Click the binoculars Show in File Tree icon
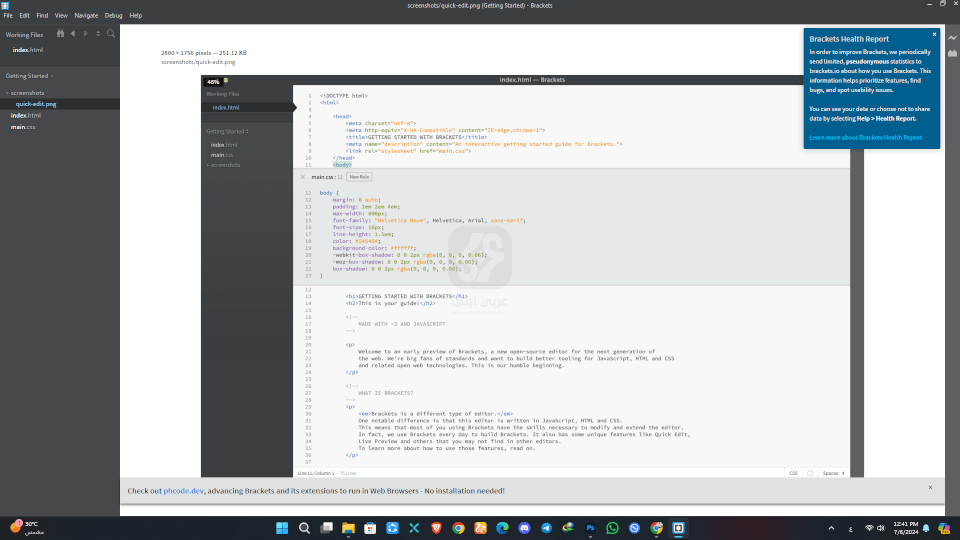This screenshot has width=960, height=540. point(59,33)
